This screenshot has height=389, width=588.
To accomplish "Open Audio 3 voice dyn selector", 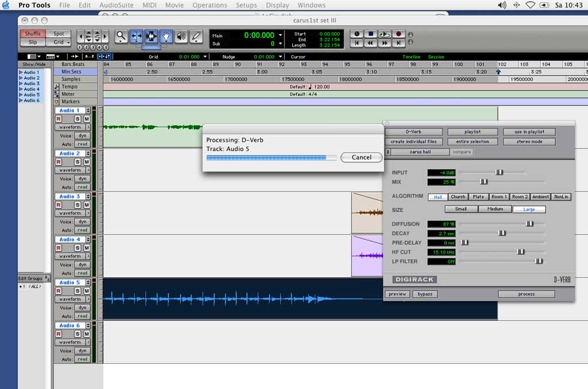I will tap(82, 222).
